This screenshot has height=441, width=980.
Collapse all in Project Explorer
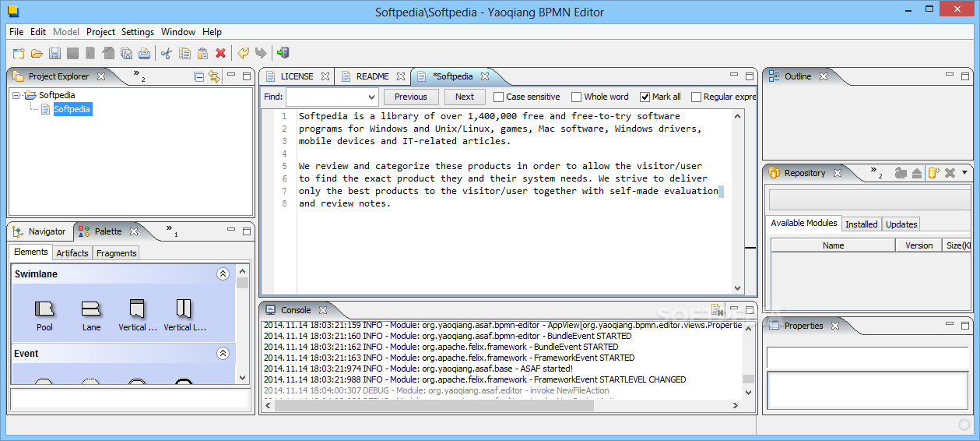tap(198, 76)
